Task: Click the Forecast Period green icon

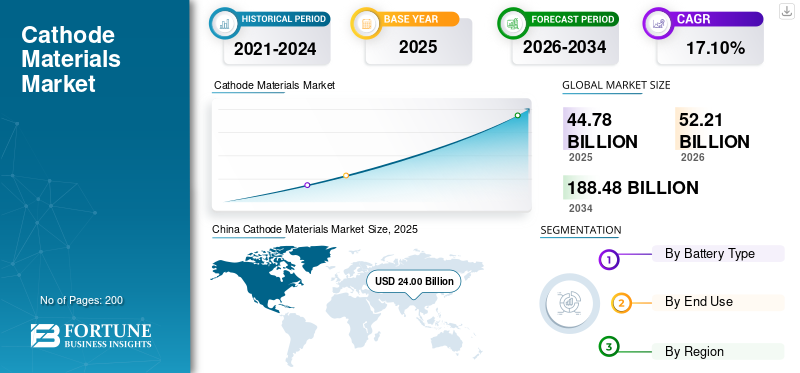Action: [x=512, y=22]
